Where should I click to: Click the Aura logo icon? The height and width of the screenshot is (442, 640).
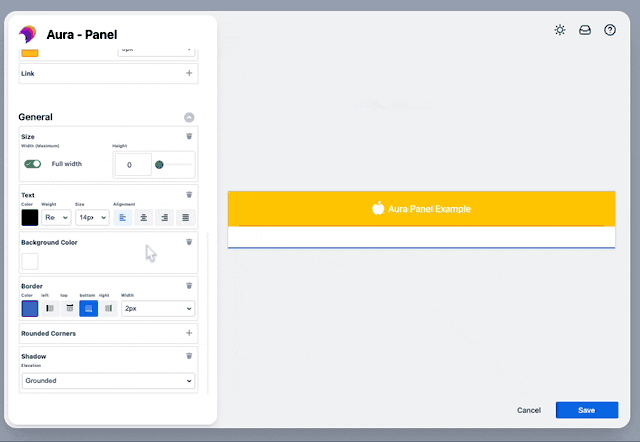[28, 34]
